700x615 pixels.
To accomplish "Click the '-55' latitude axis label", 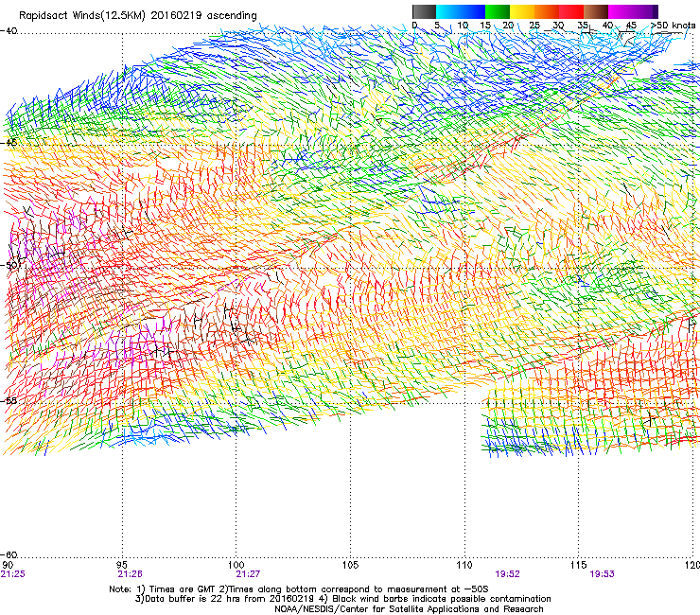I will (x=9, y=400).
